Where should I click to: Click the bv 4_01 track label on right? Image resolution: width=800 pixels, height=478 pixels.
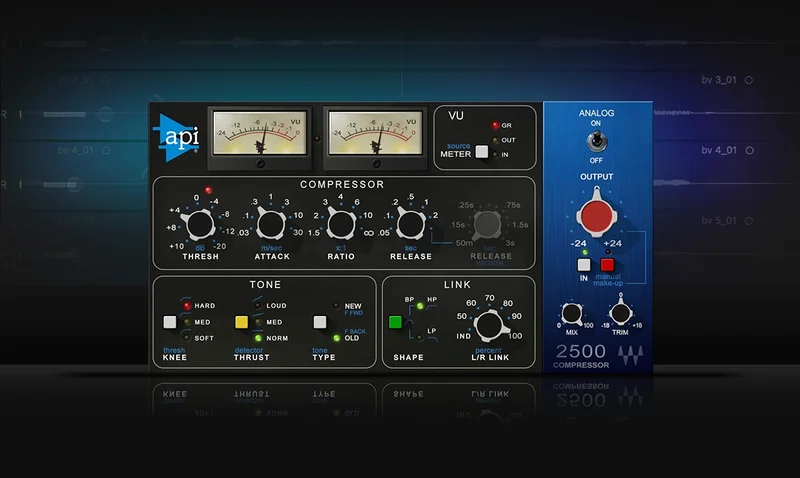(719, 150)
